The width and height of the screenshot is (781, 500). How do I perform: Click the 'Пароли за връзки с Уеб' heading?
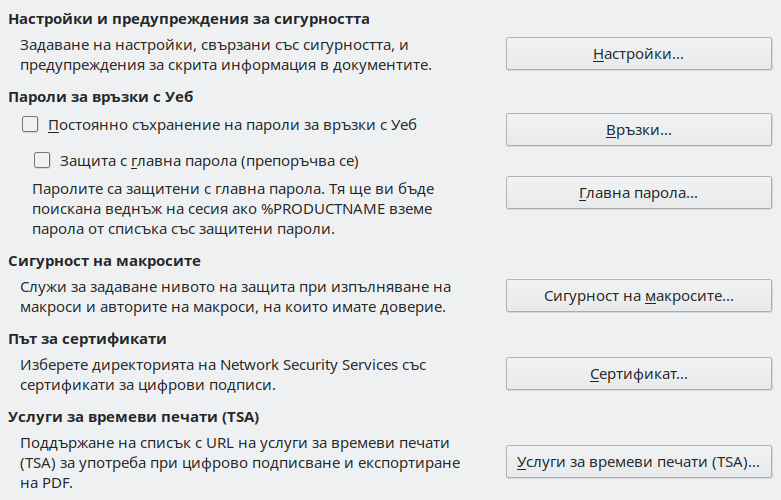[100, 97]
